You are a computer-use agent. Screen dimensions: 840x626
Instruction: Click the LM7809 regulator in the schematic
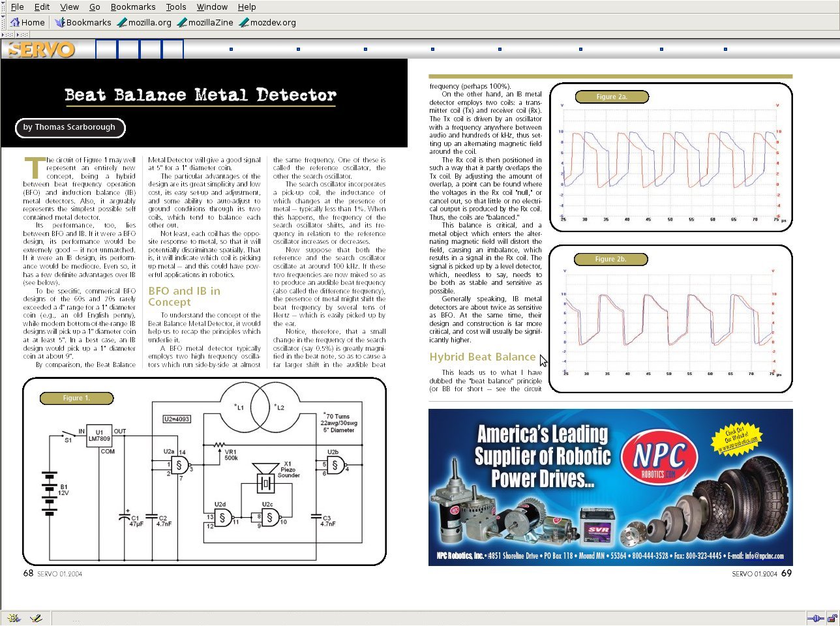tap(100, 436)
